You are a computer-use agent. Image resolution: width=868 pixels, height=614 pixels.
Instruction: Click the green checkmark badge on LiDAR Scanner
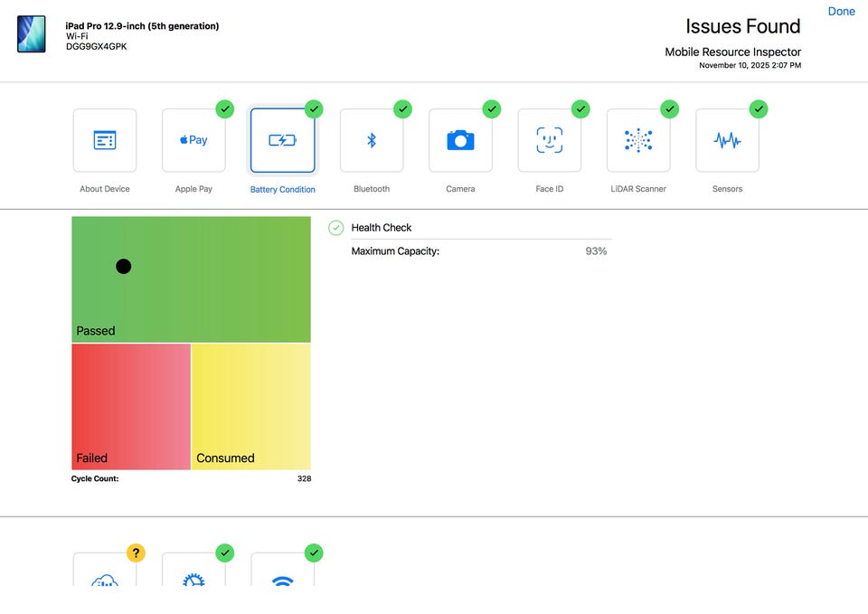click(x=670, y=109)
